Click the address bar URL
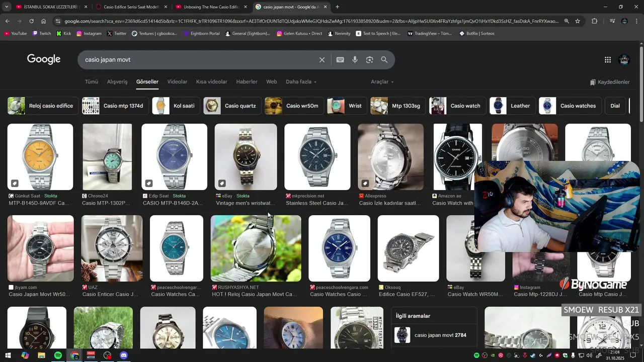The width and height of the screenshot is (644, 362). pyautogui.click(x=311, y=21)
